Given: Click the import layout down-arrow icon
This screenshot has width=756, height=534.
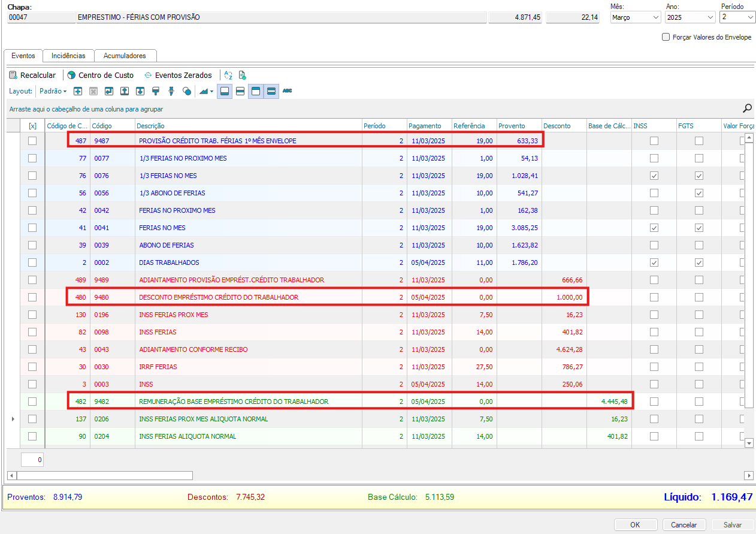Looking at the screenshot, I should pyautogui.click(x=140, y=91).
